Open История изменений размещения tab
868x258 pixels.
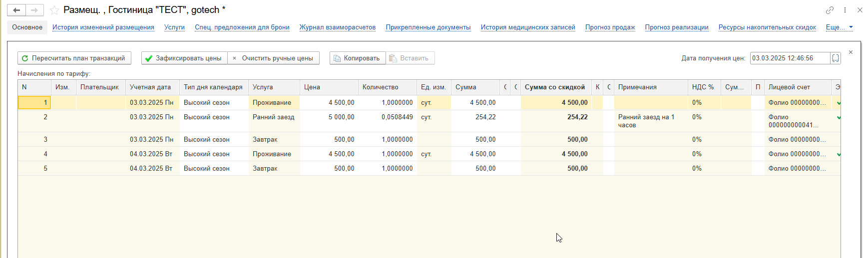[x=103, y=27]
